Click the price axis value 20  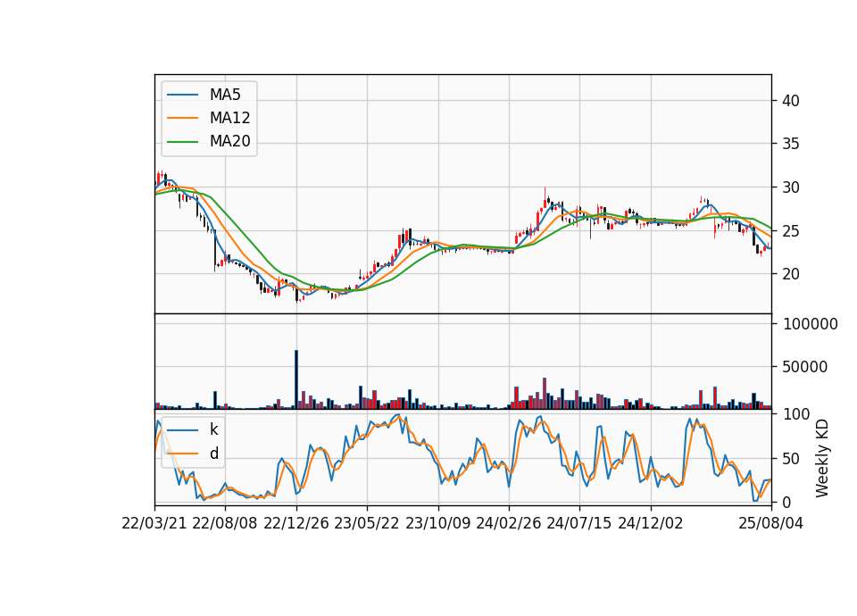791,274
